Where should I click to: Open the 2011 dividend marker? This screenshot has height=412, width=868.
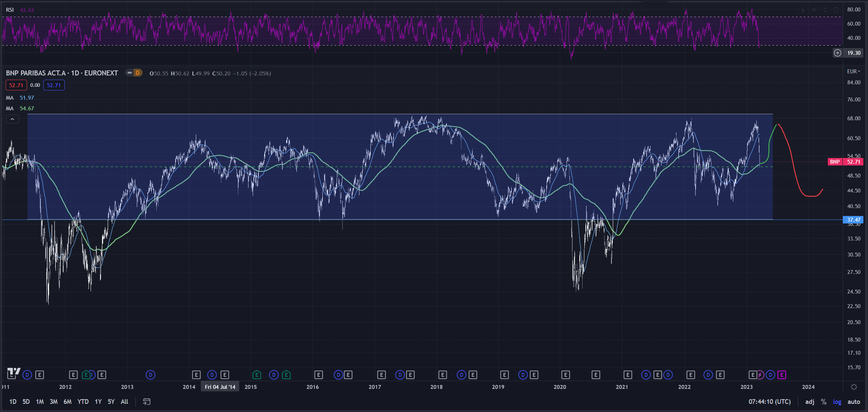(x=27, y=375)
